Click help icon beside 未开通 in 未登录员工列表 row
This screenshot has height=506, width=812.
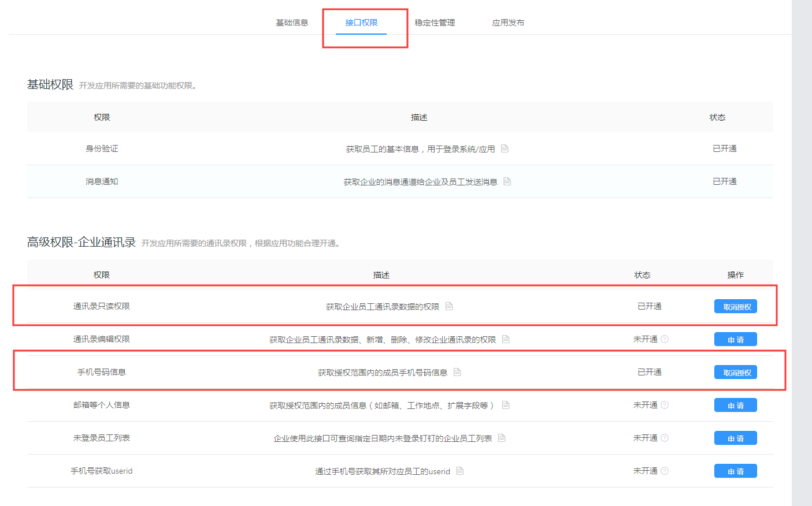pos(665,438)
